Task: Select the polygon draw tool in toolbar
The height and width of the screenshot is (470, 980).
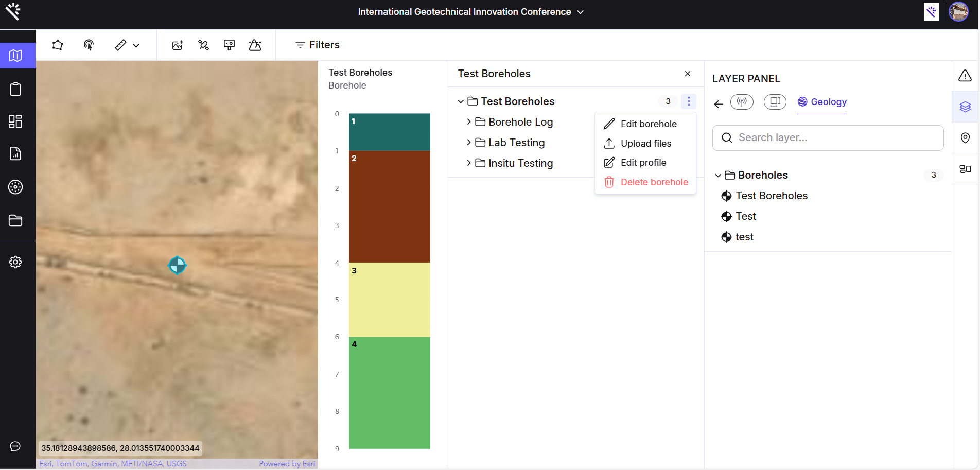Action: 58,45
